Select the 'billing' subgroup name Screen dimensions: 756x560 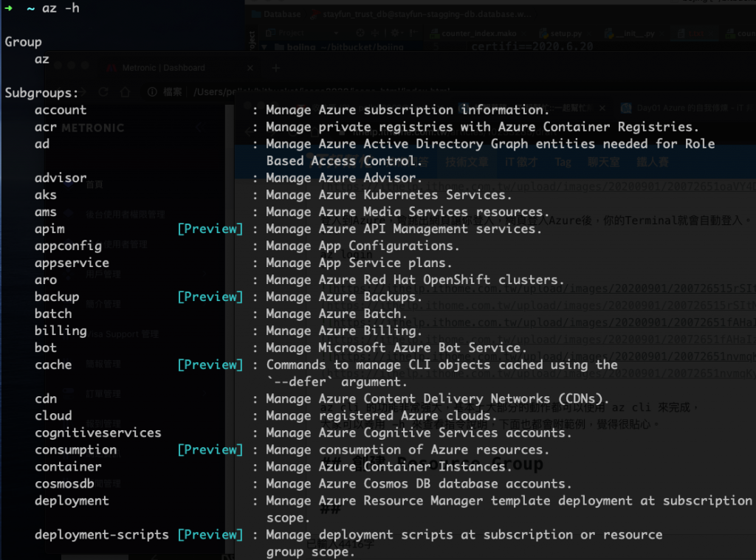61,331
